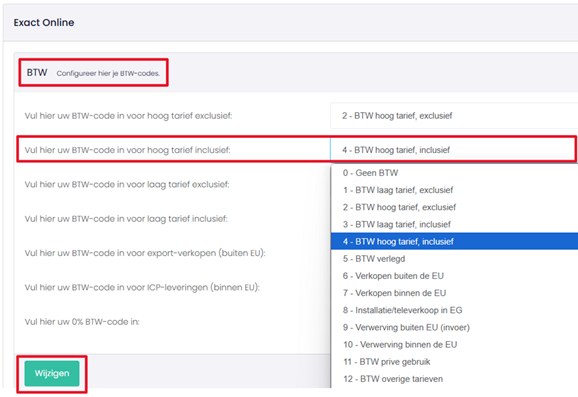The height and width of the screenshot is (397, 578).
Task: Choose 10 - Verwerving binnen de EU
Action: click(455, 345)
